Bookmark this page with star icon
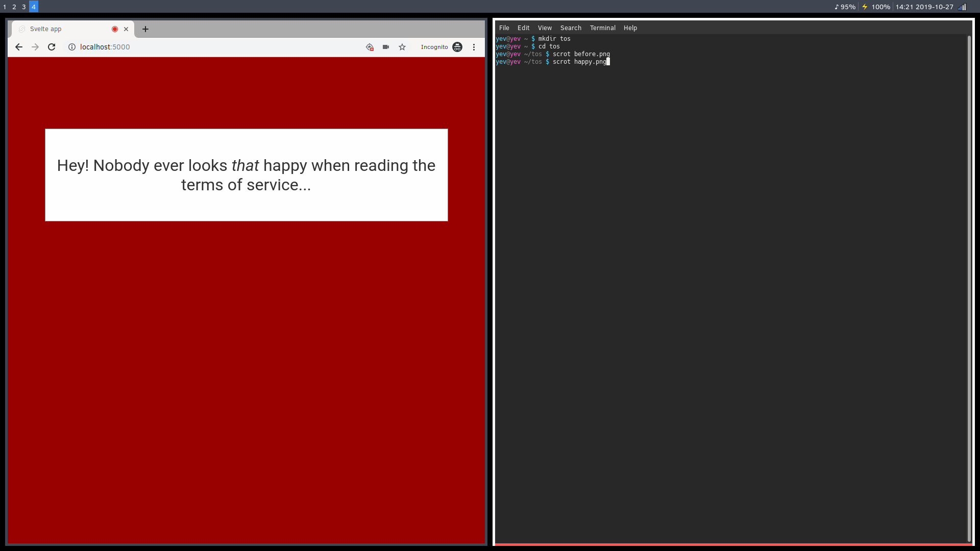980x551 pixels. 402,47
